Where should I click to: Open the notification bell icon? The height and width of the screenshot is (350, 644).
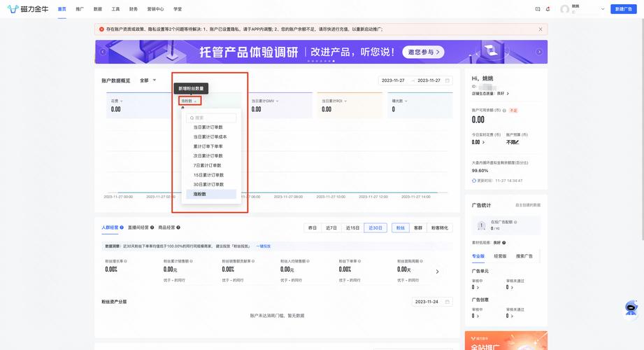(548, 9)
